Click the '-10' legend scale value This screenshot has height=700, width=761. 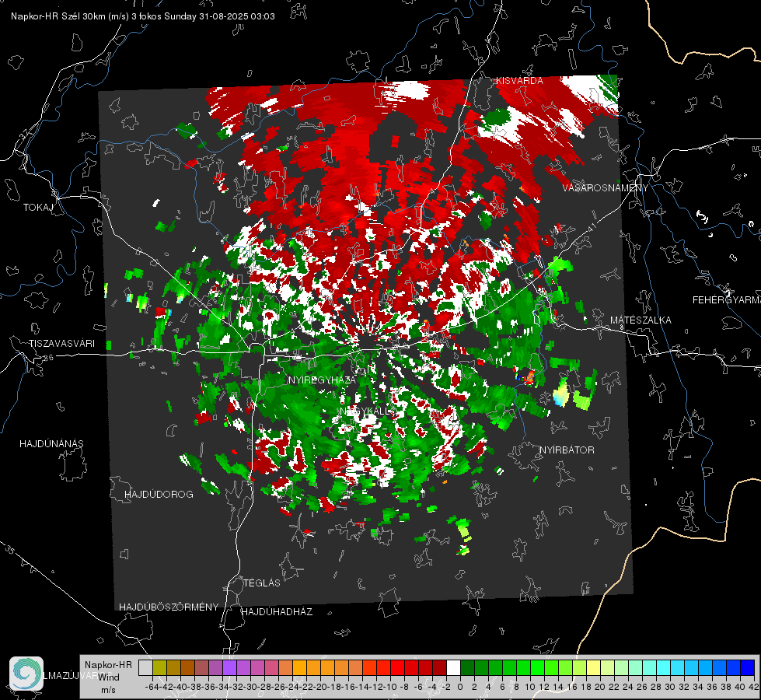(390, 687)
